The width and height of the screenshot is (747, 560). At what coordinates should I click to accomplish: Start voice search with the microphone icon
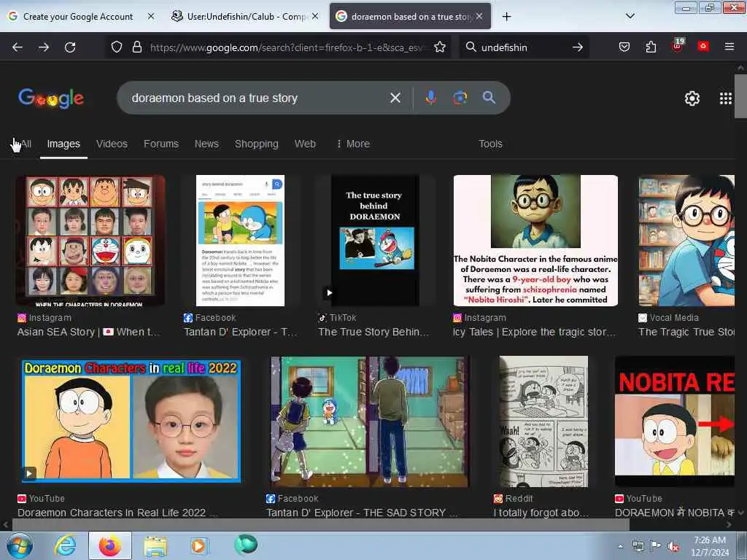(430, 98)
